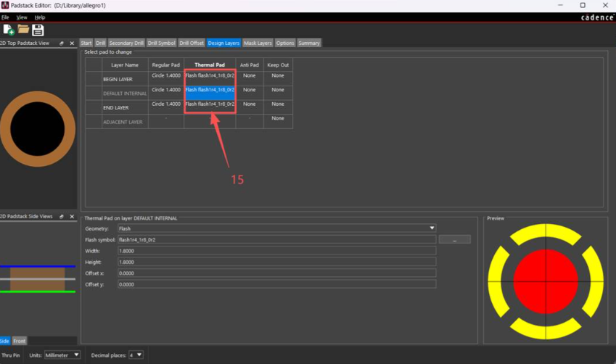Click the DEFAULT INTERNAL row name
This screenshot has width=616, height=364.
(125, 94)
